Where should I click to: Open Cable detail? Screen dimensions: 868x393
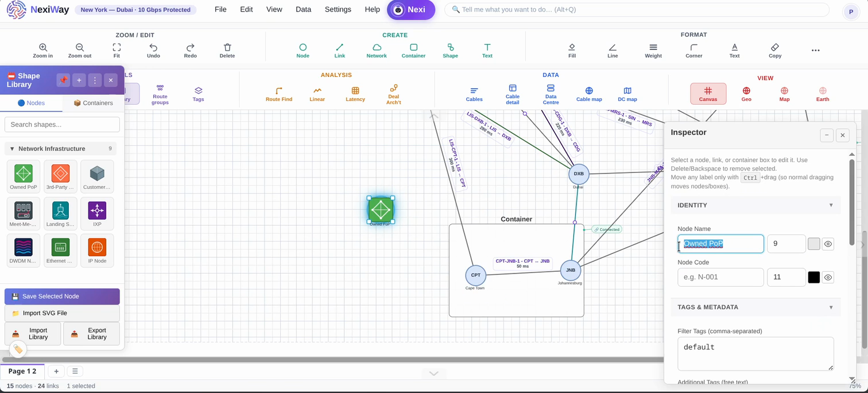pos(512,94)
